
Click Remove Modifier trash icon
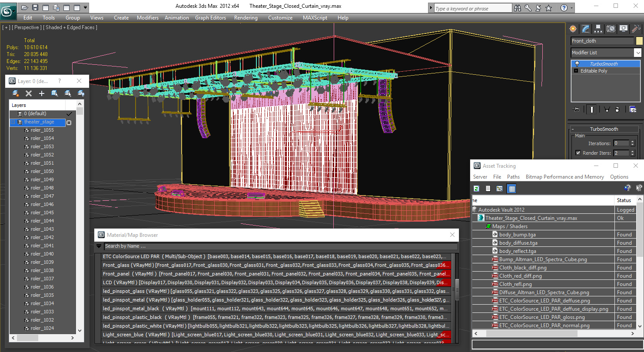coord(617,110)
